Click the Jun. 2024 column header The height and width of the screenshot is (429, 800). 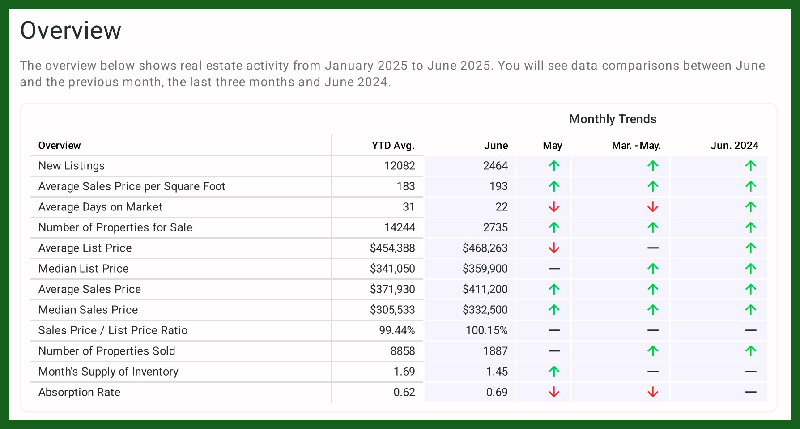tap(735, 145)
